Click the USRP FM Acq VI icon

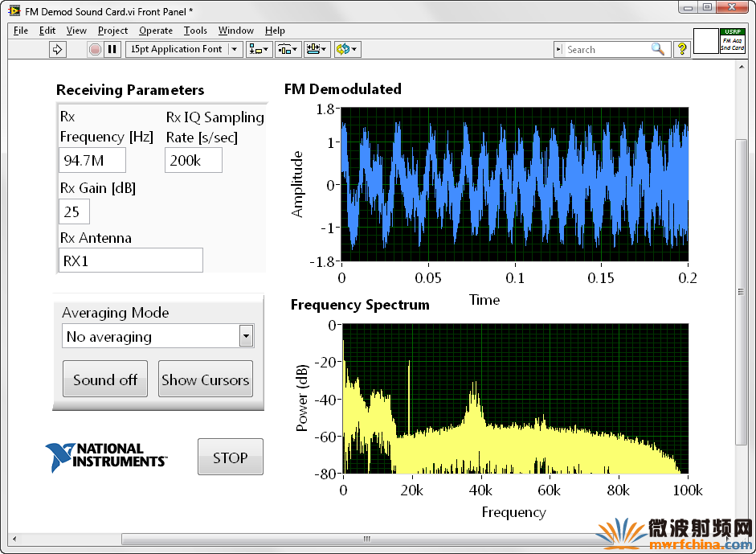coord(733,41)
